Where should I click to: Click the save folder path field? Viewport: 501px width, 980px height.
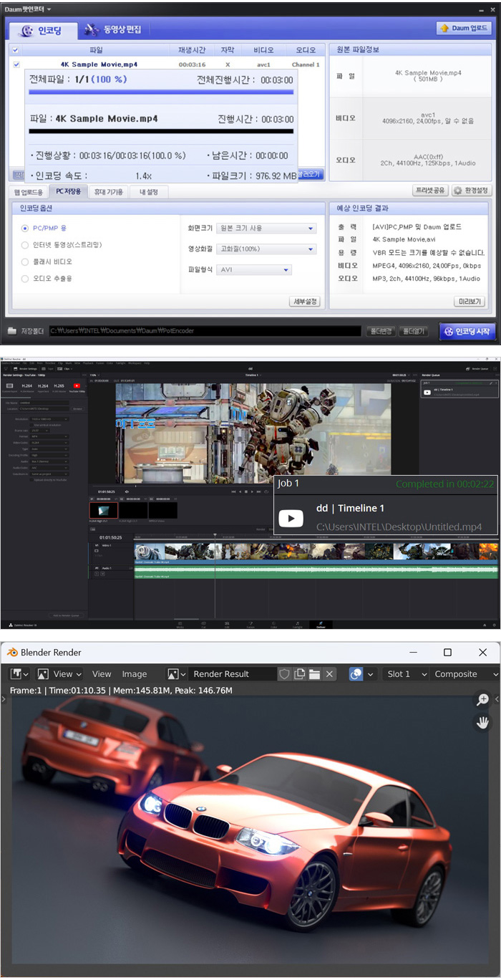coord(204,331)
